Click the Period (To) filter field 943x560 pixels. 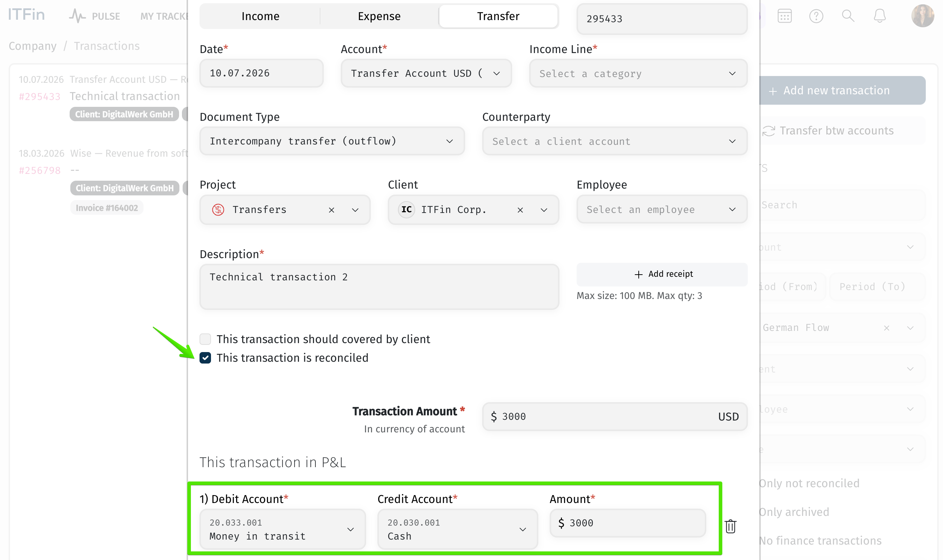click(x=877, y=287)
